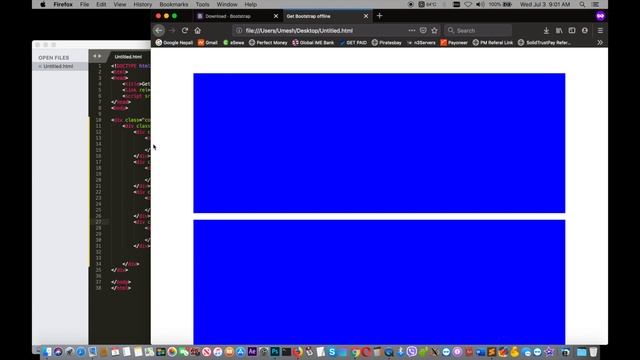The width and height of the screenshot is (640, 360).
Task: Open Firefox hamburger menu
Action: tap(600, 31)
